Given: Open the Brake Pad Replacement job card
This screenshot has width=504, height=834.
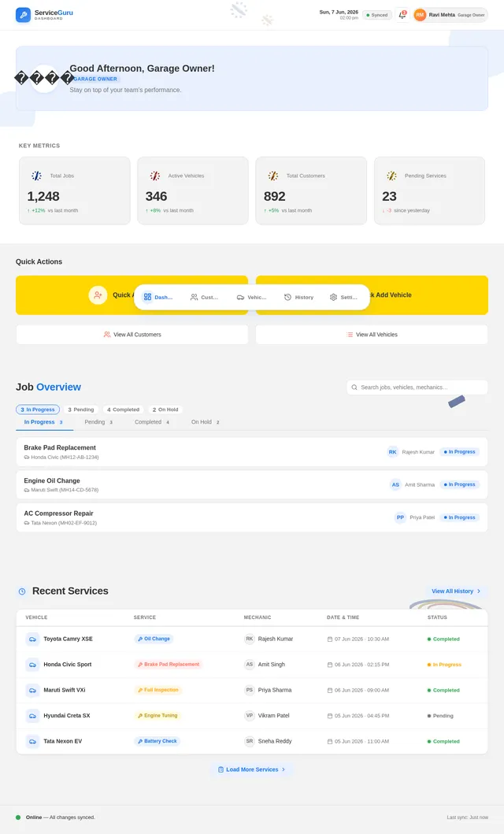Looking at the screenshot, I should pos(251,452).
